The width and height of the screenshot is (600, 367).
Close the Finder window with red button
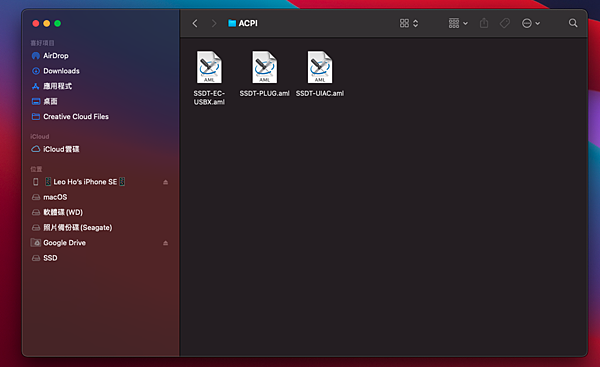(x=36, y=23)
